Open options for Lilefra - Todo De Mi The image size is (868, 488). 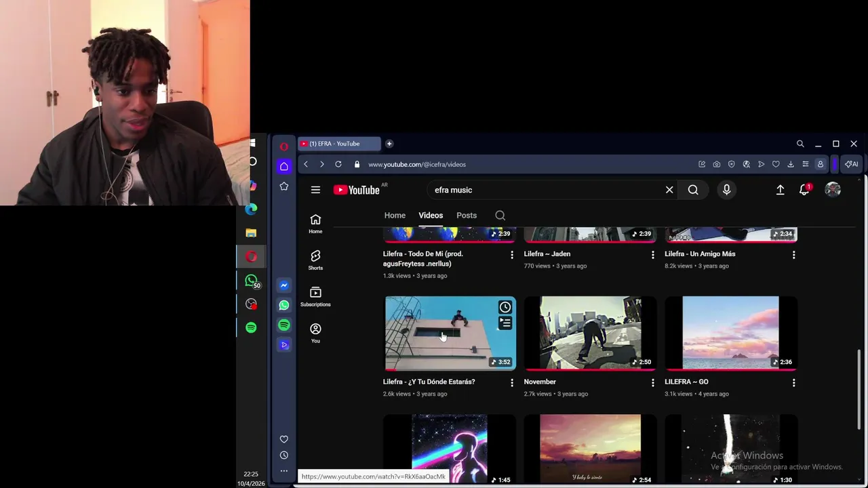(x=512, y=255)
